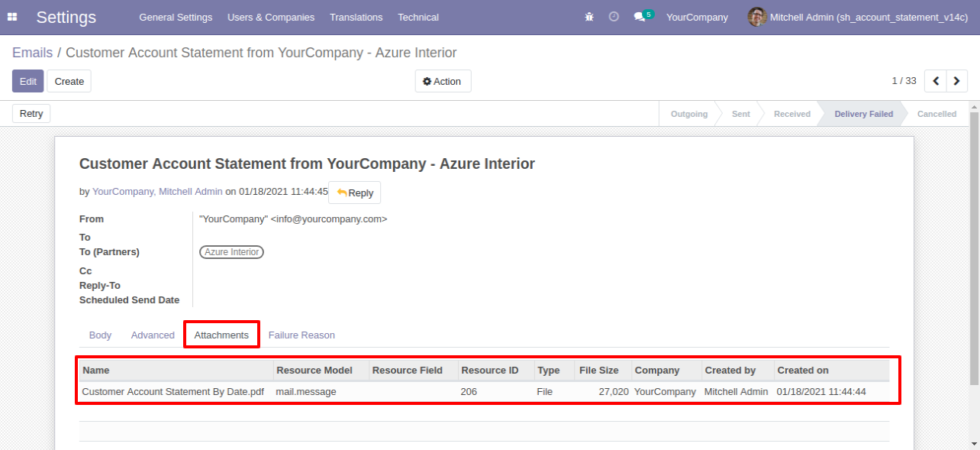Click the Azure Interior partner tag
This screenshot has width=980, height=450.
231,252
